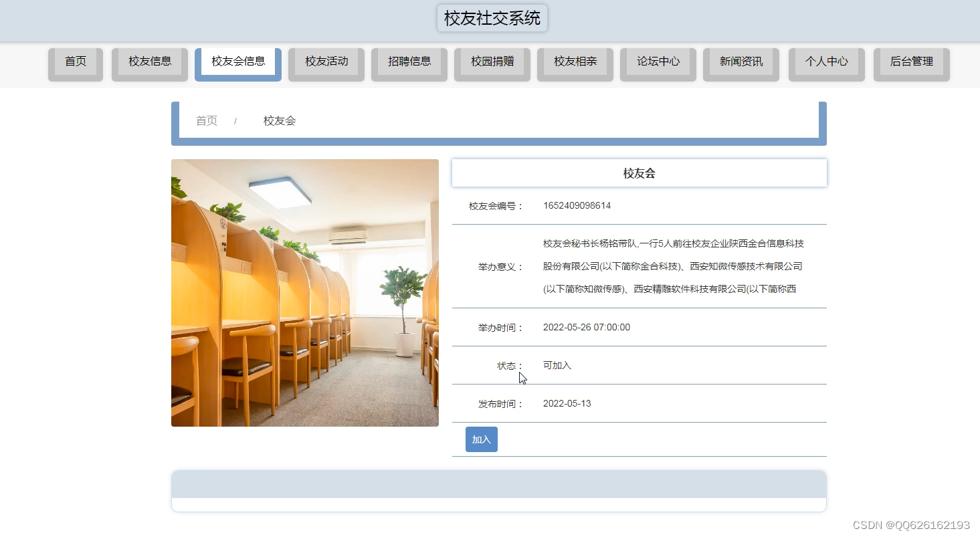
Task: Click the 校友会 detail heading
Action: 640,173
